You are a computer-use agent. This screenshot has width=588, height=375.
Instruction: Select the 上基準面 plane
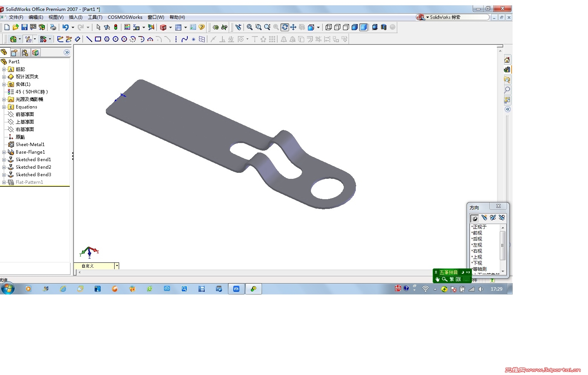[25, 122]
